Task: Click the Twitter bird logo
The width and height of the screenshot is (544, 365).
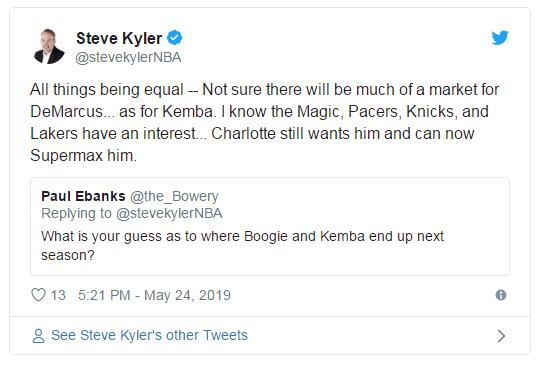Action: (x=500, y=37)
